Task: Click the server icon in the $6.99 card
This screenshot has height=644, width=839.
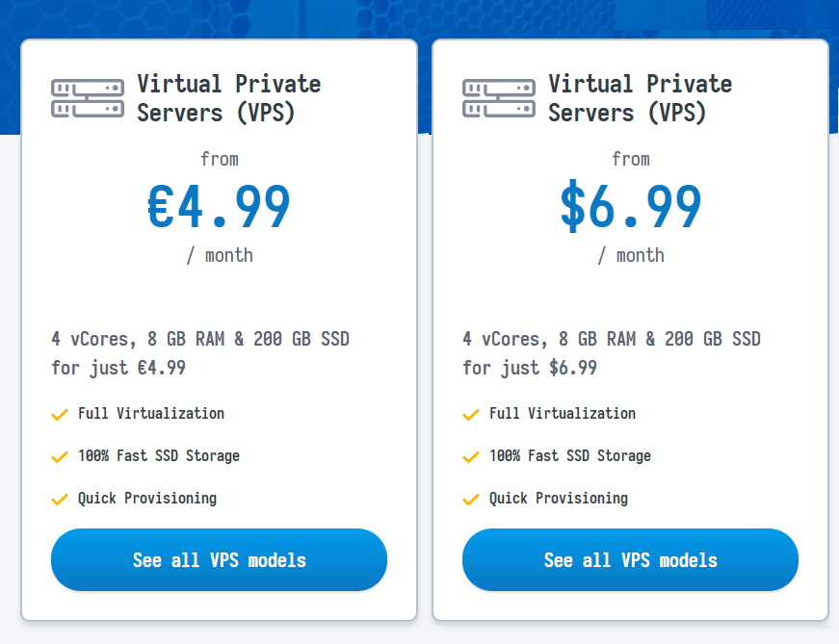Action: (x=498, y=98)
